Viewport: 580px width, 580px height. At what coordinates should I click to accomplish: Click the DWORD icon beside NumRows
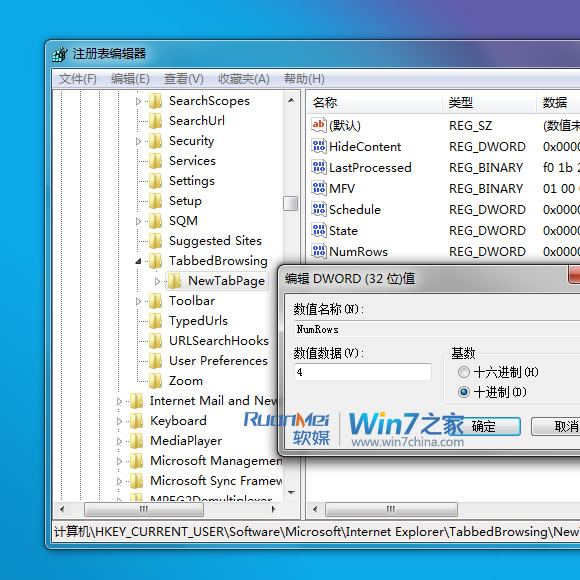[318, 251]
